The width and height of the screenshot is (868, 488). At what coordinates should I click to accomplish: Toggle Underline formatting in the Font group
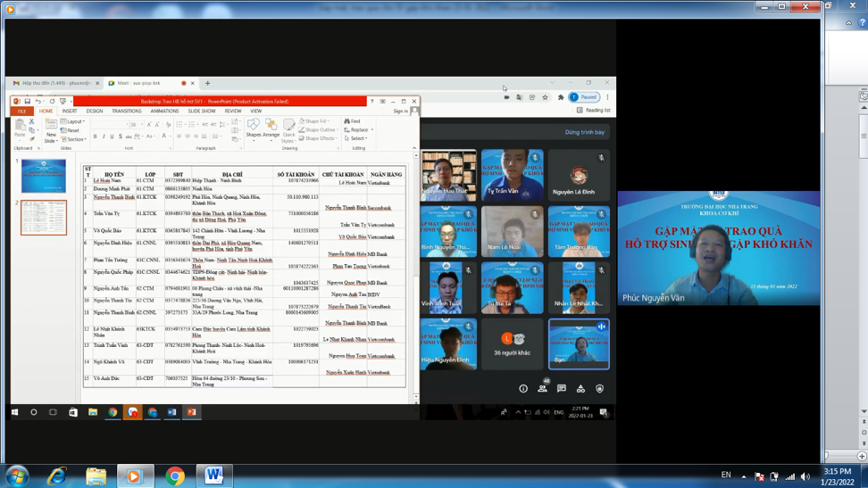point(112,136)
